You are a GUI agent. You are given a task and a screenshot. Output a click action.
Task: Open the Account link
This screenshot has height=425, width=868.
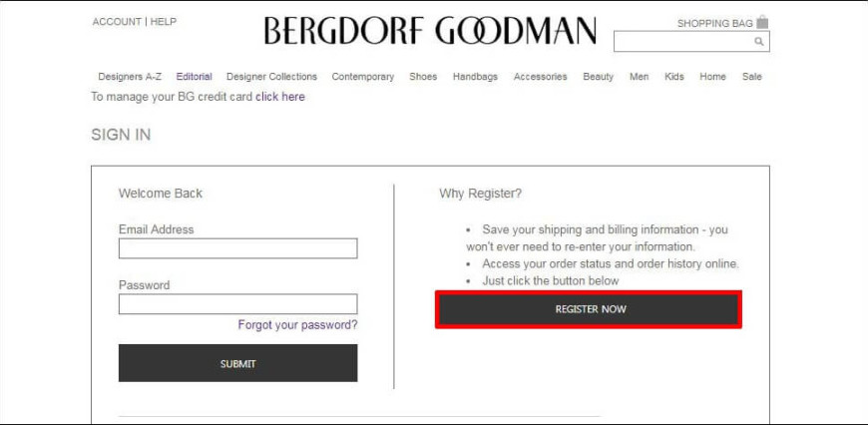pyautogui.click(x=117, y=22)
